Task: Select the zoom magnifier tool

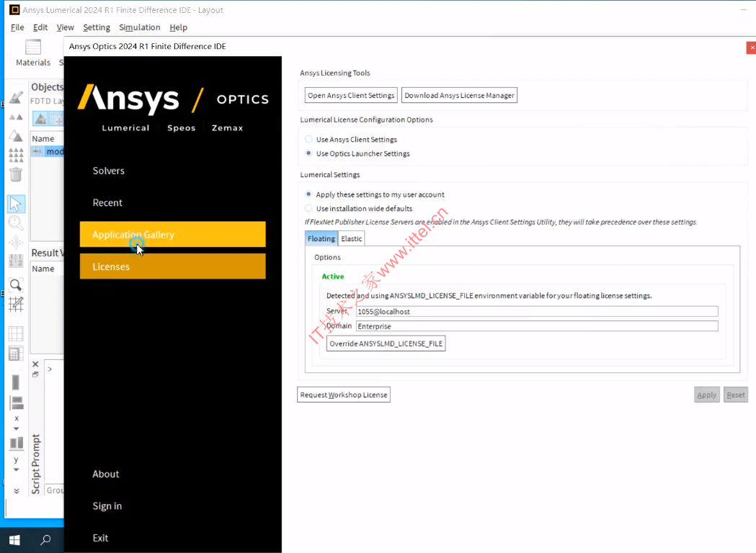Action: (16, 223)
